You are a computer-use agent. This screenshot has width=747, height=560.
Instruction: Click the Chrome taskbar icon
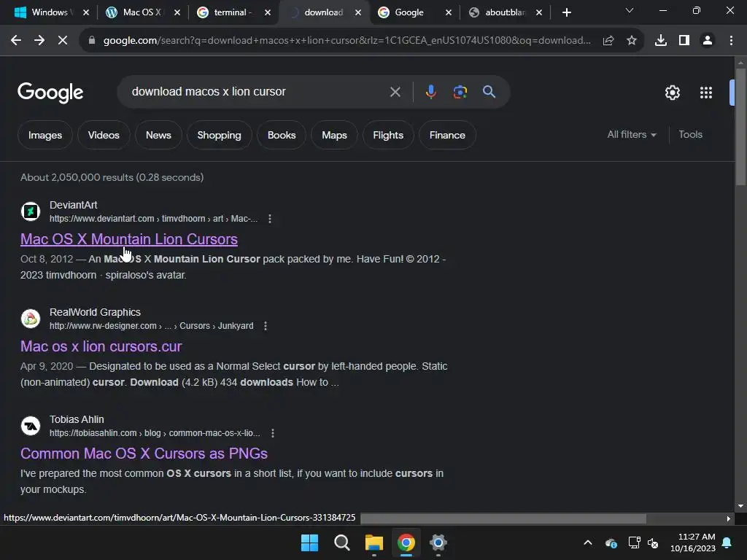406,542
